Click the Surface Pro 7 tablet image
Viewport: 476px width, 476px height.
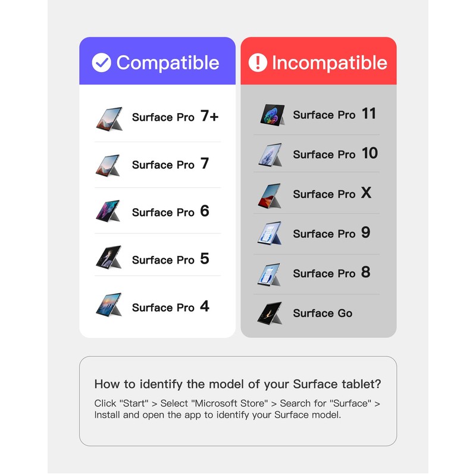click(109, 165)
